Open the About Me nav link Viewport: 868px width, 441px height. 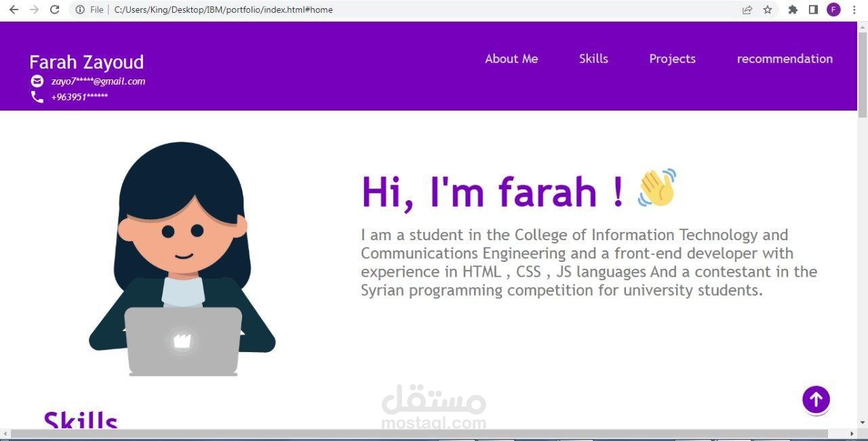(x=511, y=59)
